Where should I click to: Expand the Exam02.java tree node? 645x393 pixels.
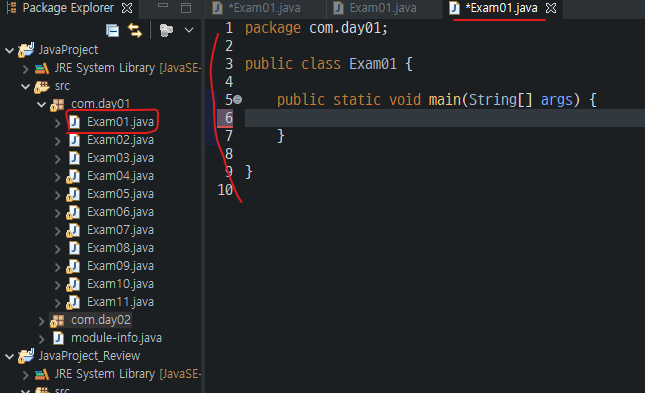[58, 141]
